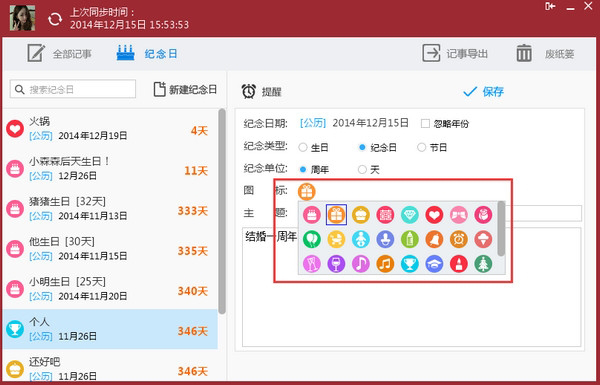
Task: Pick the orange double music note icon
Action: coord(385,264)
